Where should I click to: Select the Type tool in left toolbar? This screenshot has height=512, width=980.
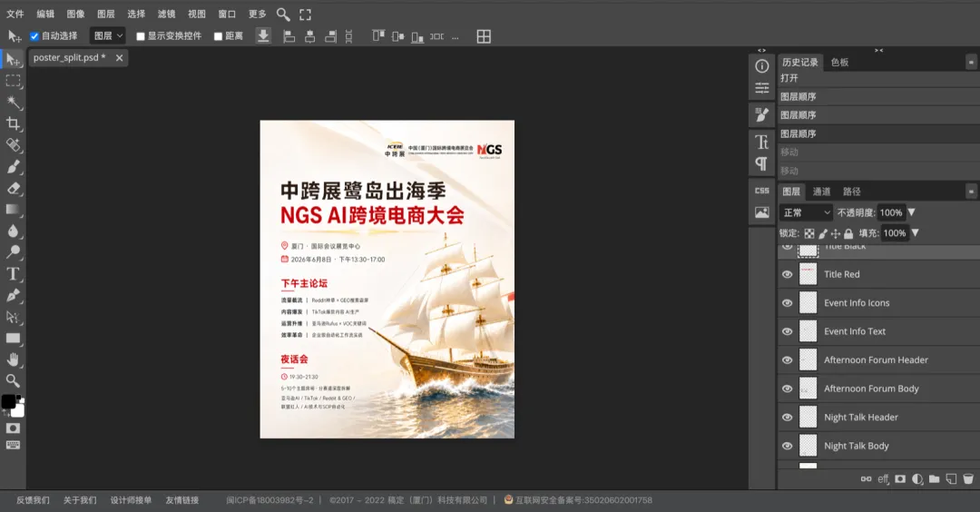(x=13, y=273)
